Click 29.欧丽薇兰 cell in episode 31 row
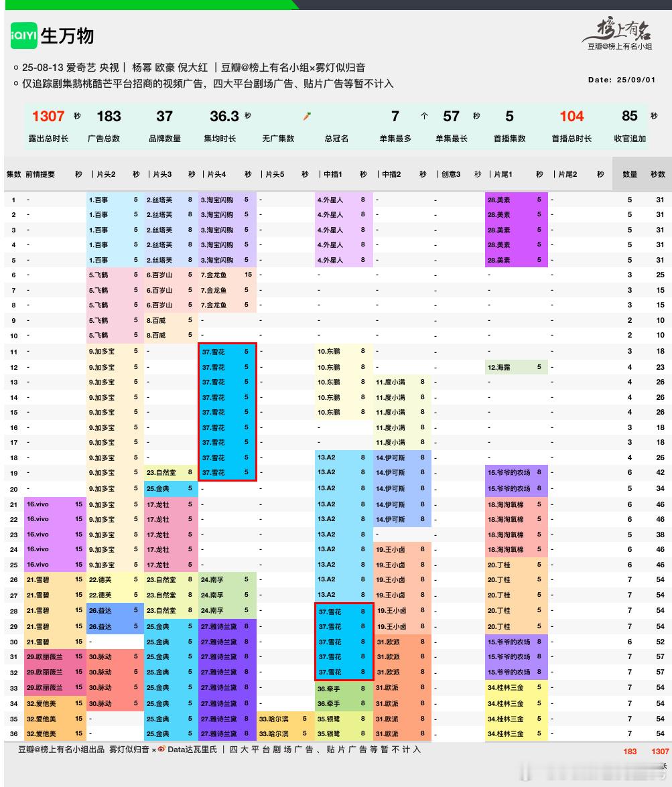The image size is (672, 787). click(x=55, y=656)
